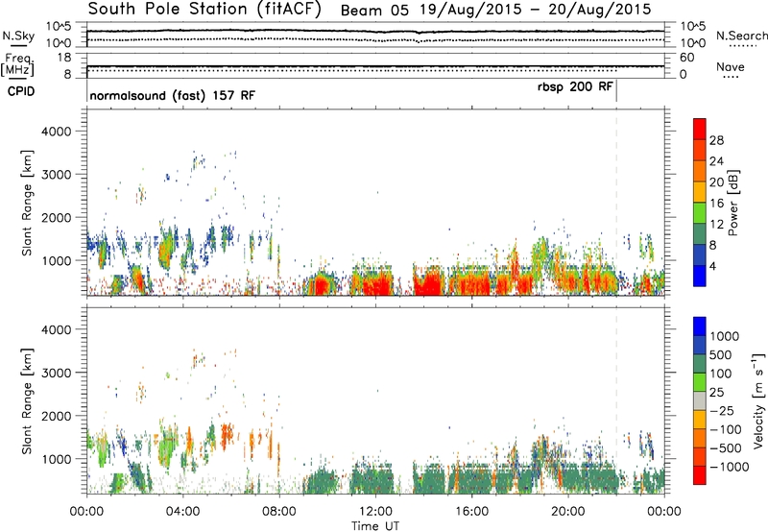Click the light green 12-16 dB Power colorbar segment
Screen dimensions: 768x532
pyautogui.click(x=700, y=213)
